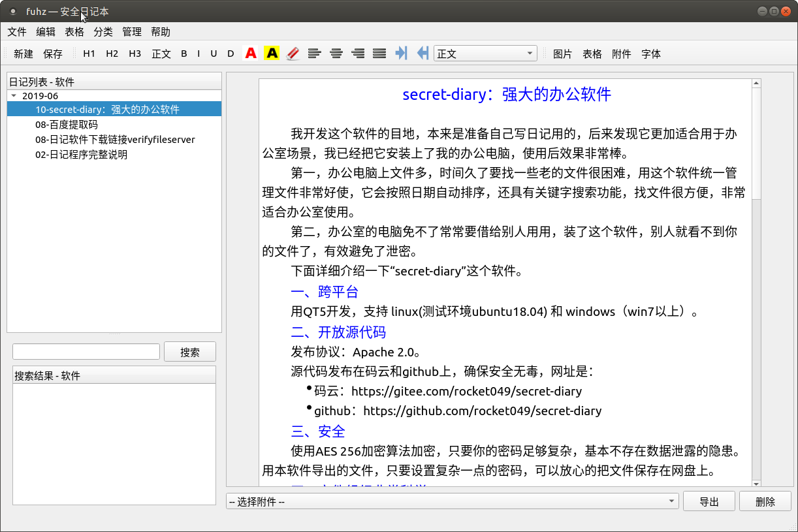Screen dimensions: 798x532
Task: Click the 发布协议：Apache 2.0 line
Action: tap(356, 352)
